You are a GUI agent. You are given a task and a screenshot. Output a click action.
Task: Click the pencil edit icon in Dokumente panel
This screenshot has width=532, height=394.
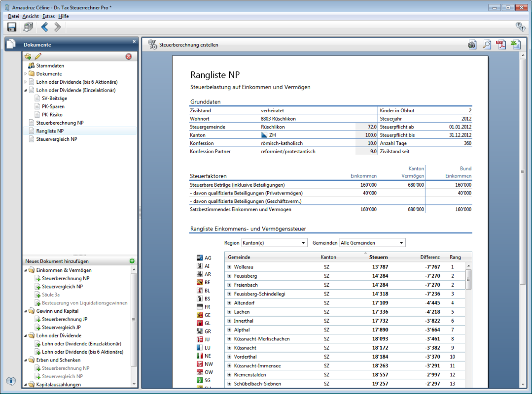(x=38, y=56)
